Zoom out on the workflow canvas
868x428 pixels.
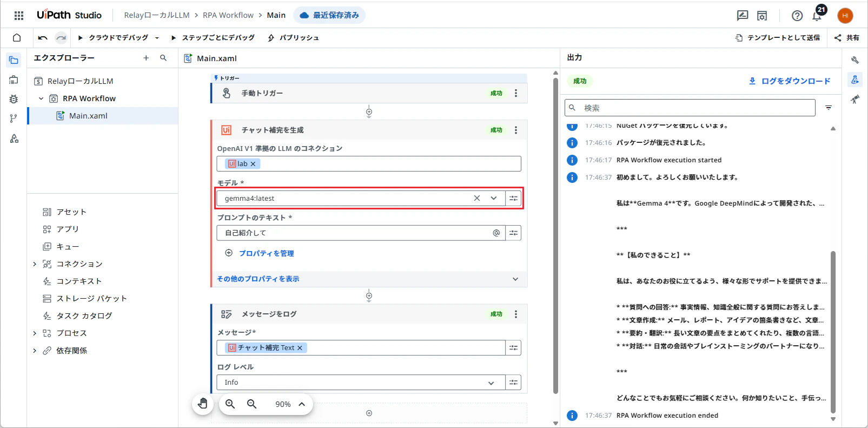(x=252, y=404)
